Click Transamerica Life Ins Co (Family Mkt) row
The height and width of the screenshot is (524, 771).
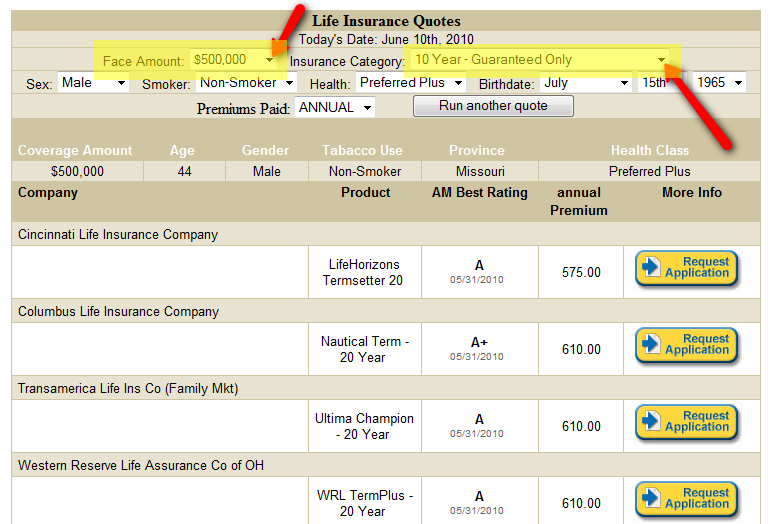[x=386, y=389]
